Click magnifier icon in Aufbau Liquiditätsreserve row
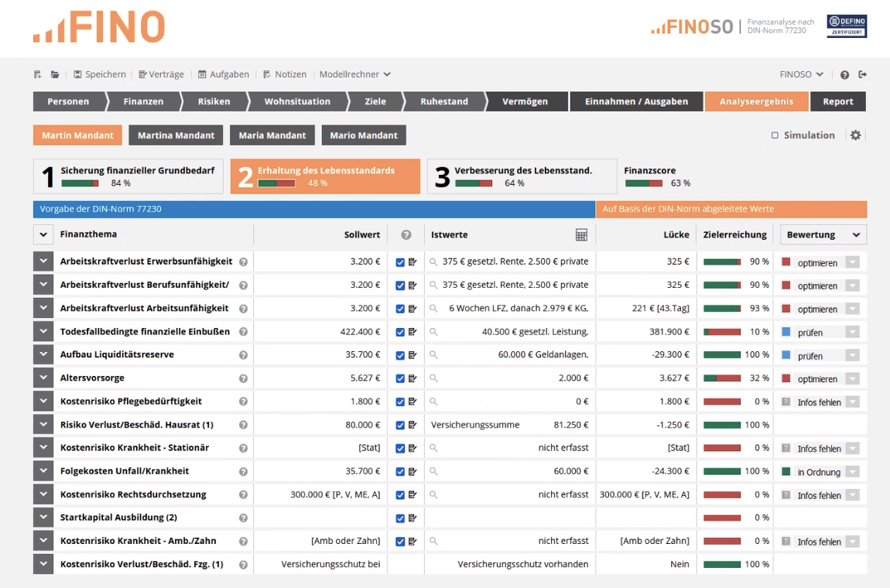The image size is (890, 588). pos(433,355)
